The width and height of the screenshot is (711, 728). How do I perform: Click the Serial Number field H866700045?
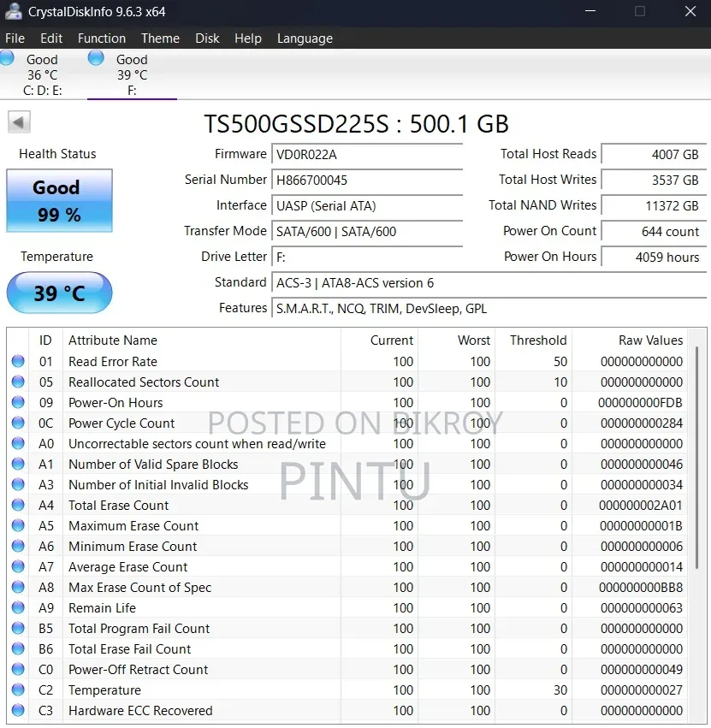(367, 180)
